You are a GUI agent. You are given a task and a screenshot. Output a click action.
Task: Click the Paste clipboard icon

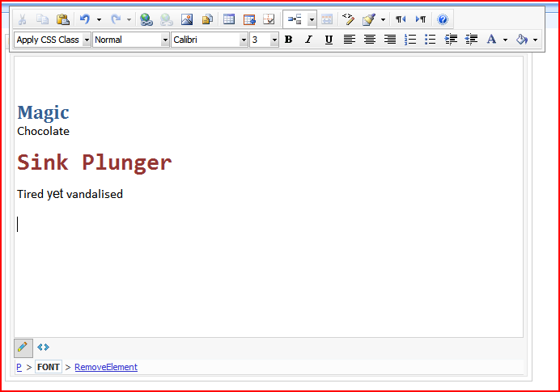coord(62,19)
